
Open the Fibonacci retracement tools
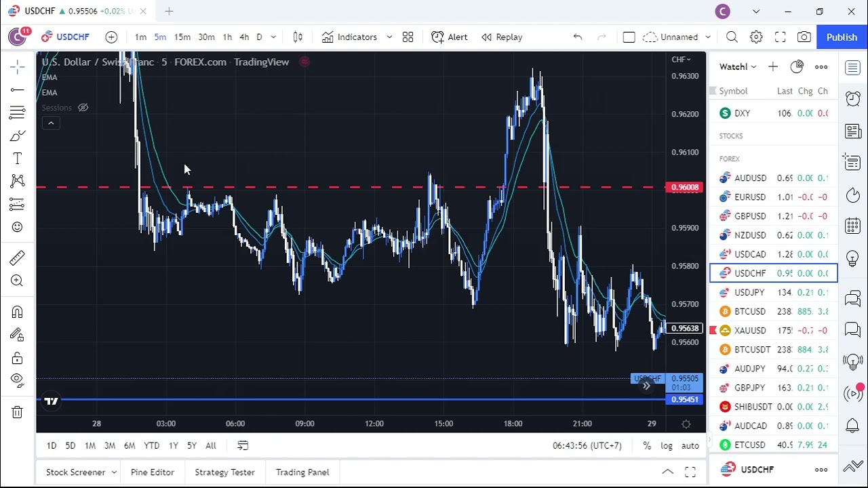[x=18, y=113]
